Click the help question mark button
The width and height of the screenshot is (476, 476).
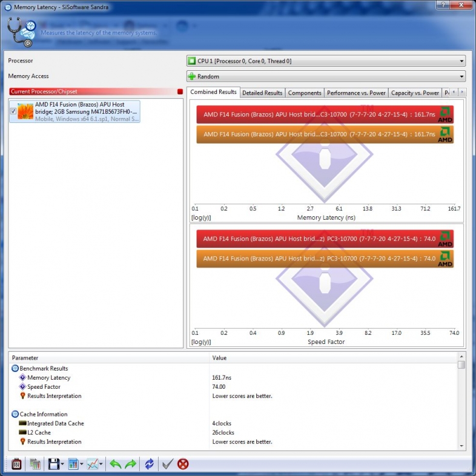[443, 5]
